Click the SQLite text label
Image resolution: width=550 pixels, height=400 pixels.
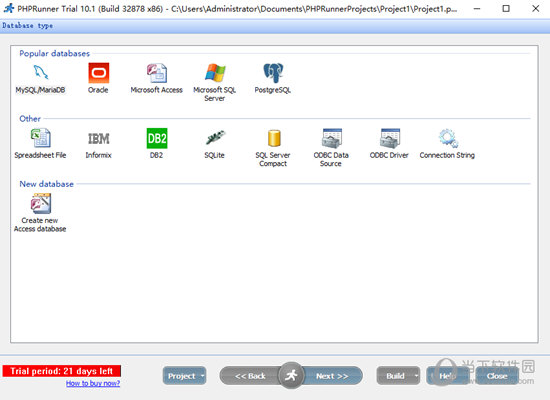[214, 155]
